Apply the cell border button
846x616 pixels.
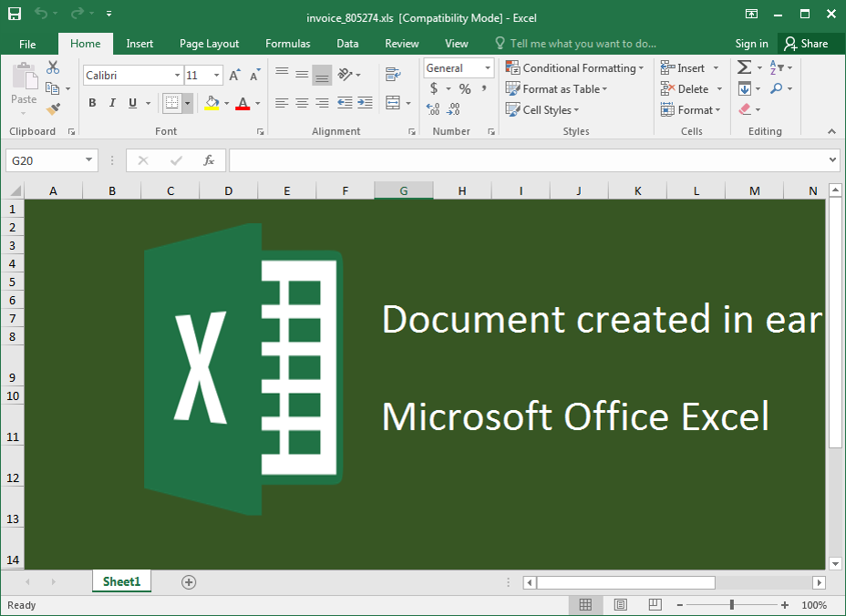(x=172, y=103)
